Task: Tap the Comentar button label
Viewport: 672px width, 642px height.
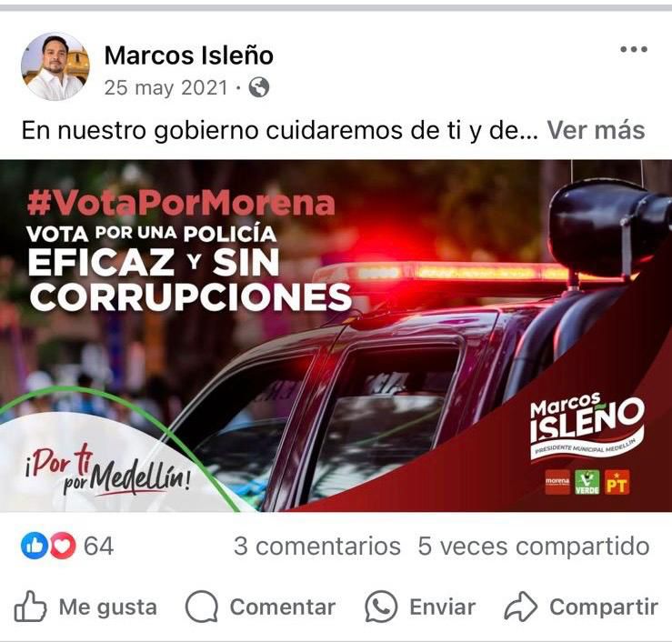Action: click(x=283, y=607)
